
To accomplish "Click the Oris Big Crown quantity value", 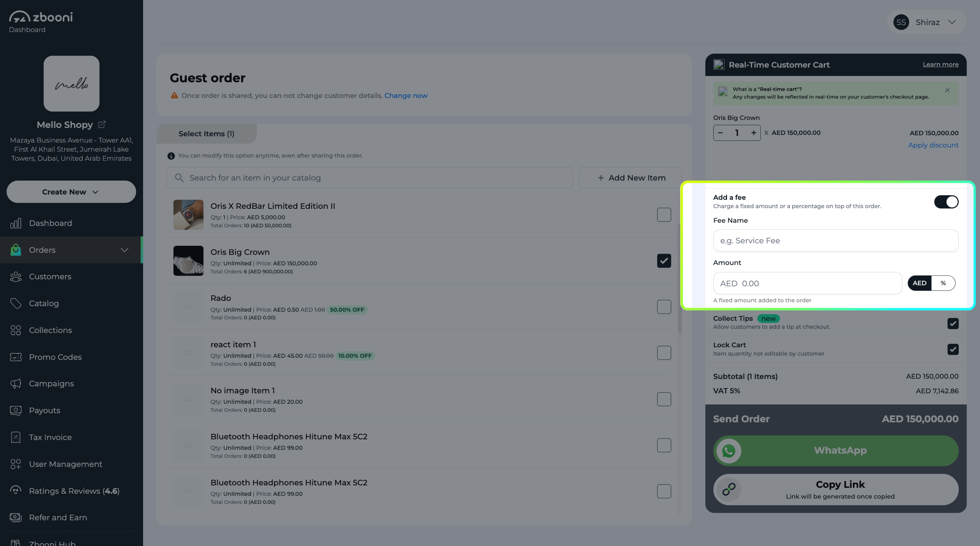I will (x=737, y=133).
